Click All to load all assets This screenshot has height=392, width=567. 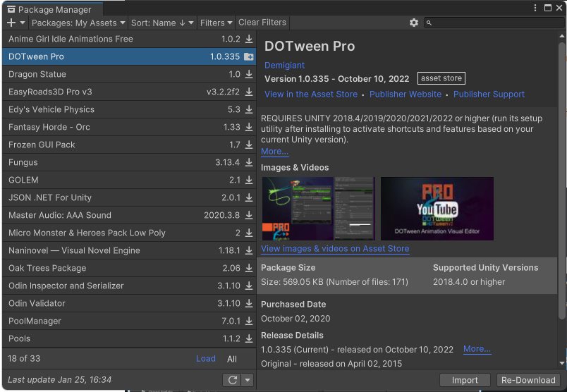pos(232,359)
